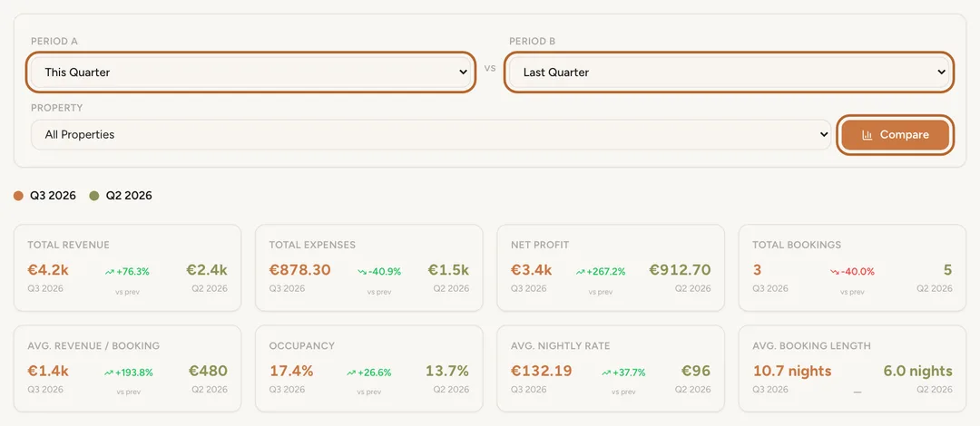This screenshot has width=980, height=426.
Task: Click the +37.7% nightly rate change
Action: [630, 373]
